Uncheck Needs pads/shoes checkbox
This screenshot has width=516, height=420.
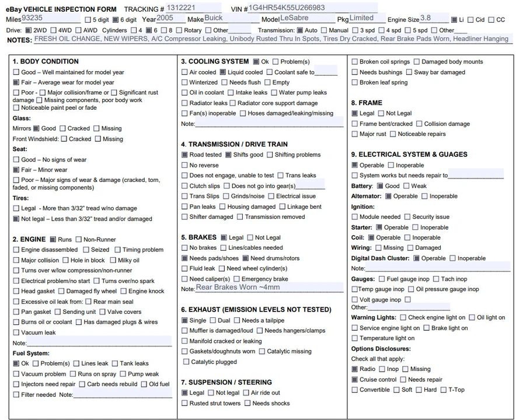pyautogui.click(x=184, y=258)
